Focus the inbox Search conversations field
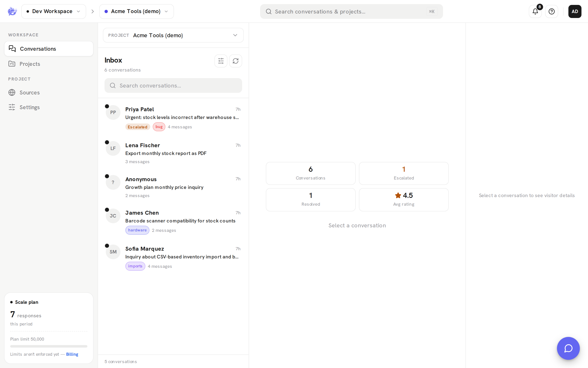The height and width of the screenshot is (368, 588). tap(173, 85)
